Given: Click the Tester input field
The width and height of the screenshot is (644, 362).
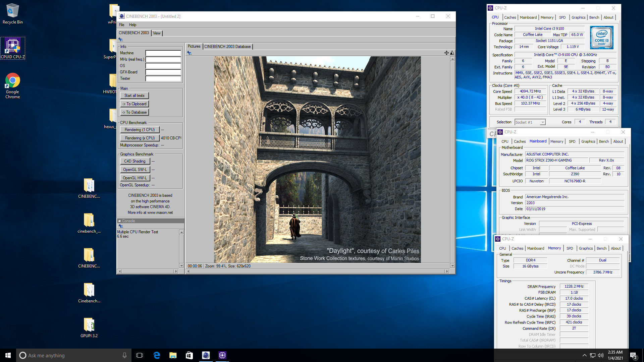Looking at the screenshot, I should [163, 78].
